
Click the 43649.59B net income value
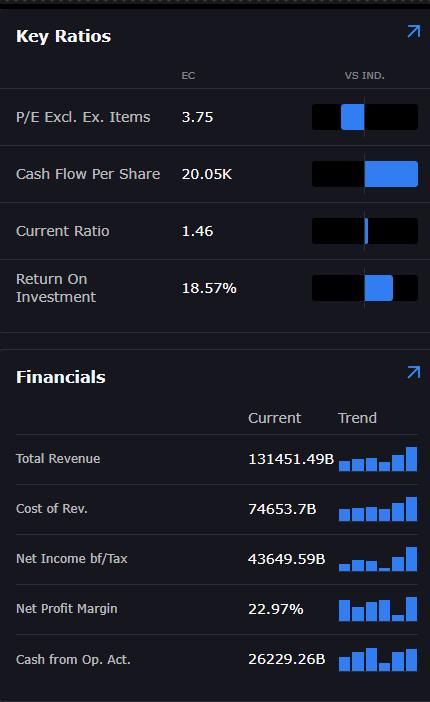287,559
